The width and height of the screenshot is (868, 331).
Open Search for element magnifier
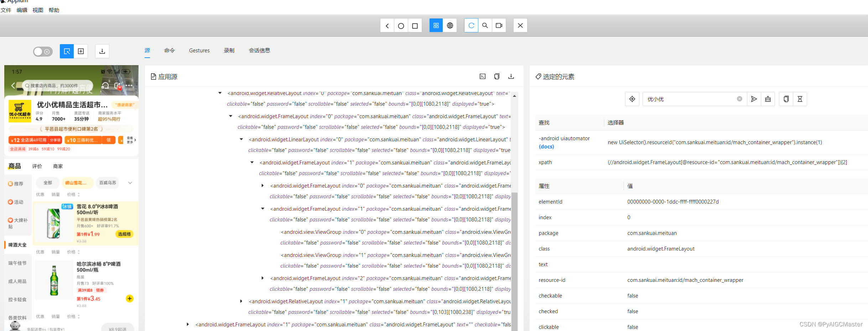click(485, 26)
